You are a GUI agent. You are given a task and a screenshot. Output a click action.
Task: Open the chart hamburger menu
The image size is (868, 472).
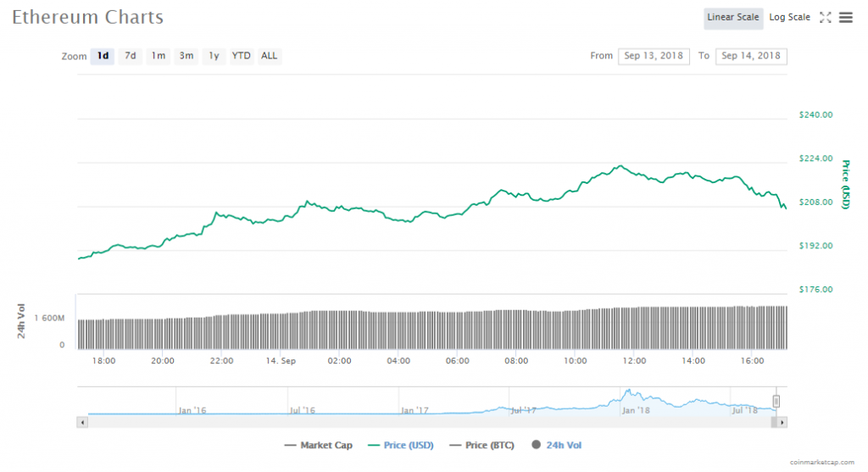(x=845, y=17)
